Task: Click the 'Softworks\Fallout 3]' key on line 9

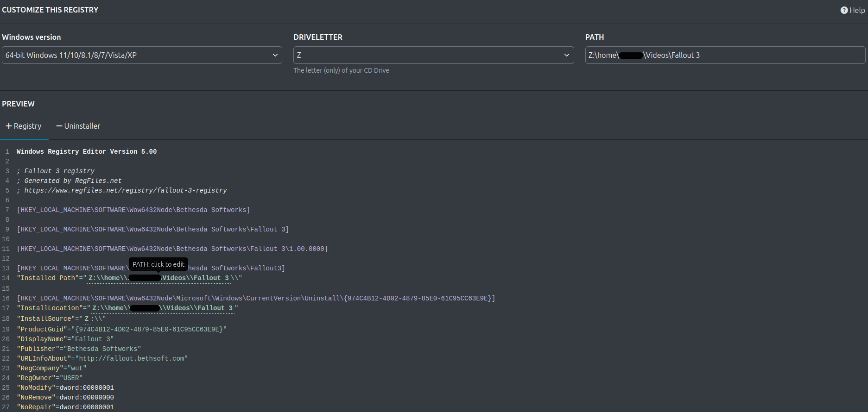Action: pos(153,229)
